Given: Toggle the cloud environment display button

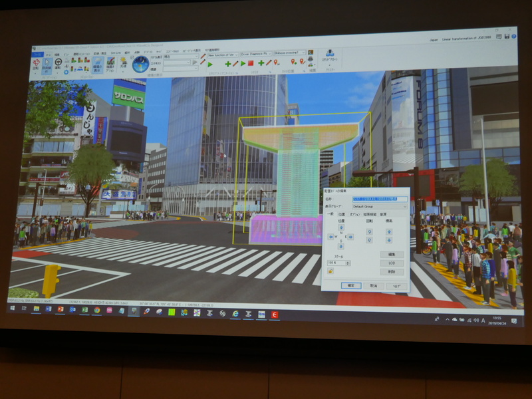Looking at the screenshot, I should [x=98, y=65].
